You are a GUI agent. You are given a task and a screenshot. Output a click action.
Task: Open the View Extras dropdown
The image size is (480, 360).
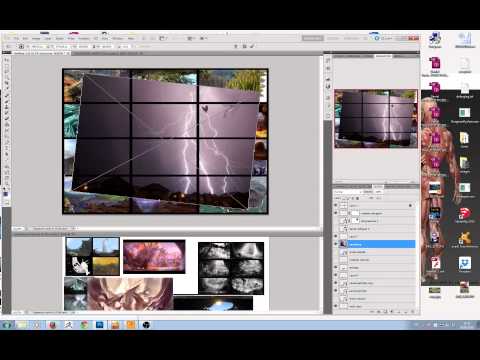(162, 38)
